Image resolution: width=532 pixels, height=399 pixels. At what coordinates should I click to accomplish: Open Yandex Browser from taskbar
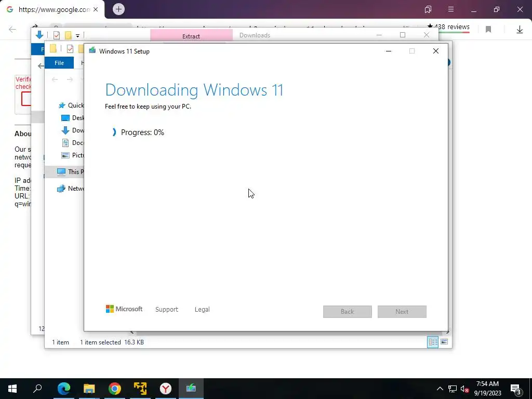(x=165, y=389)
